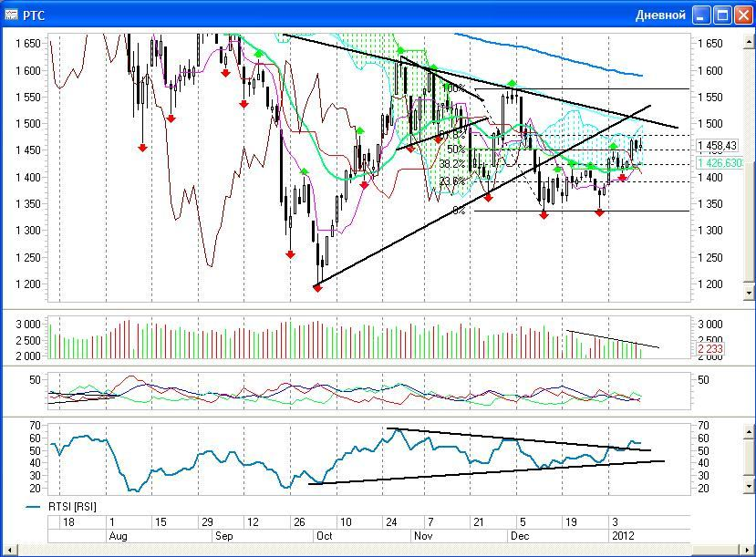This screenshot has height=557, width=756.
Task: Close the РТС chart window
Action: [x=744, y=15]
